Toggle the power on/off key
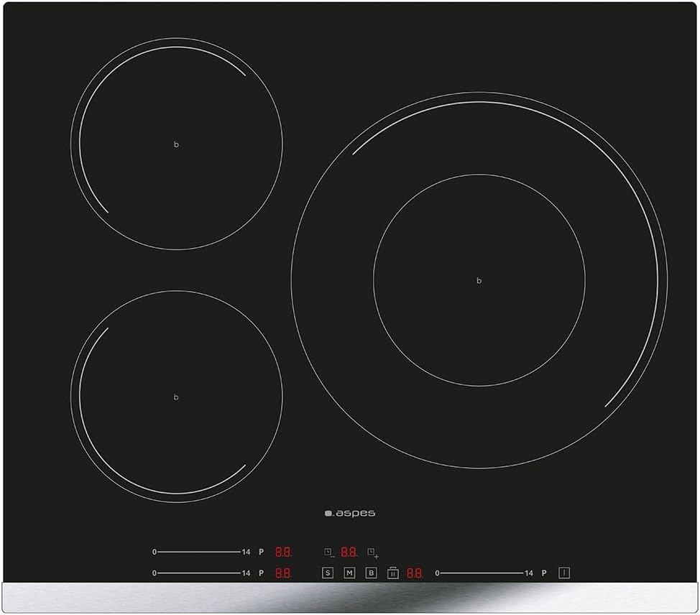This screenshot has width=700, height=615. 565,573
